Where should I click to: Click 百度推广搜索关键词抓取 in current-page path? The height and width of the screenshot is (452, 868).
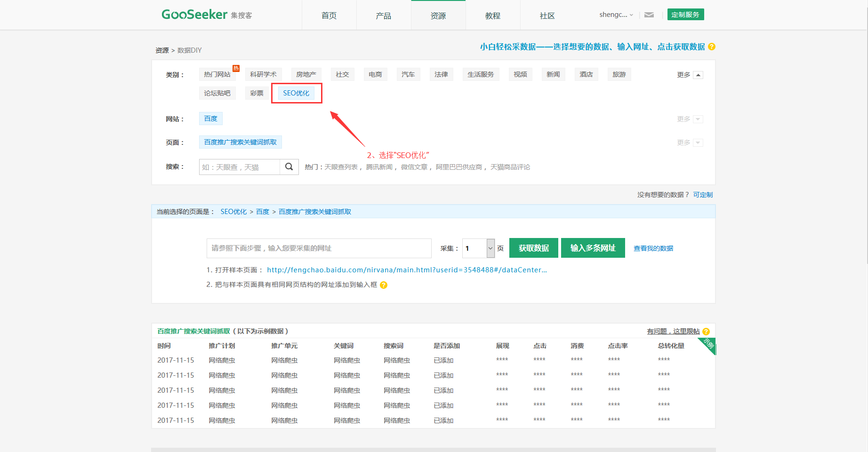point(315,212)
